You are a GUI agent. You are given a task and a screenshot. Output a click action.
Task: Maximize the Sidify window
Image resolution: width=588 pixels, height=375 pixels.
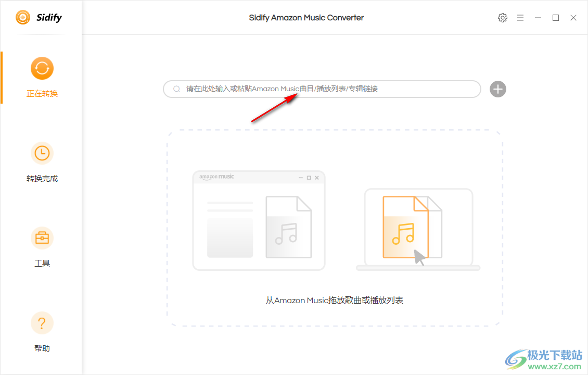pyautogui.click(x=555, y=18)
